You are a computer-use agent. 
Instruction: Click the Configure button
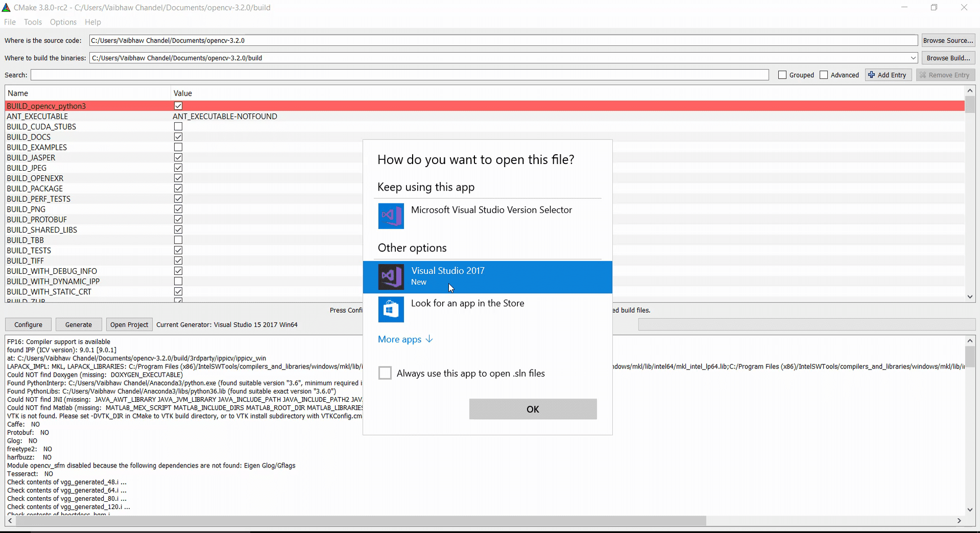click(x=28, y=324)
